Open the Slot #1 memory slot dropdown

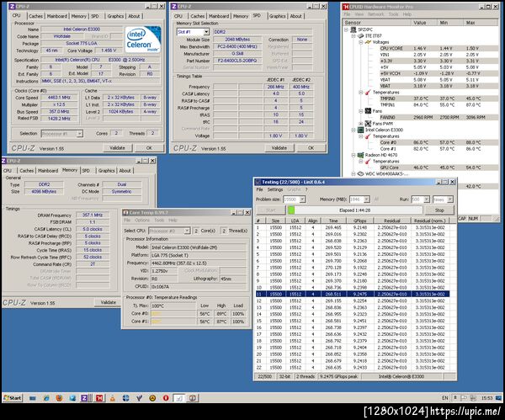(206, 32)
